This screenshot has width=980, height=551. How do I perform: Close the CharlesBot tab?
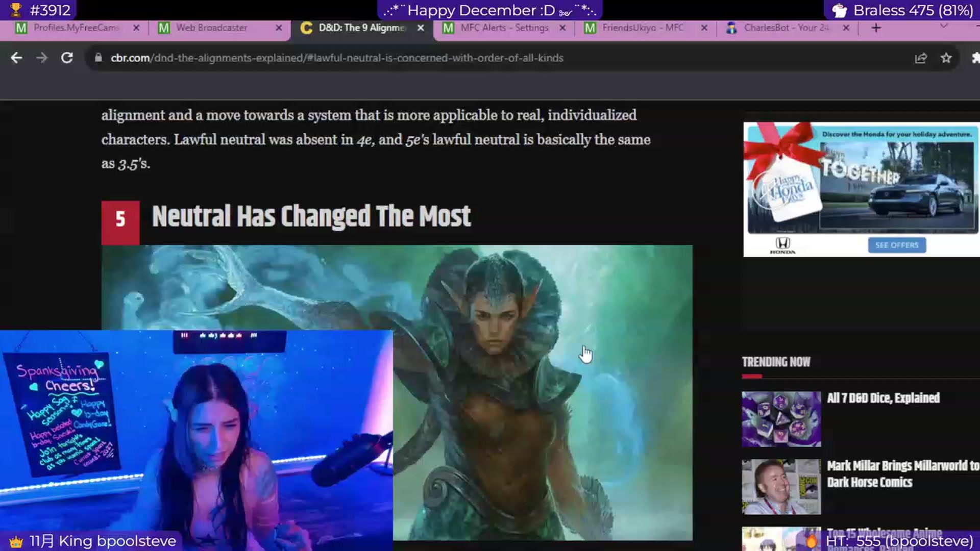click(846, 28)
